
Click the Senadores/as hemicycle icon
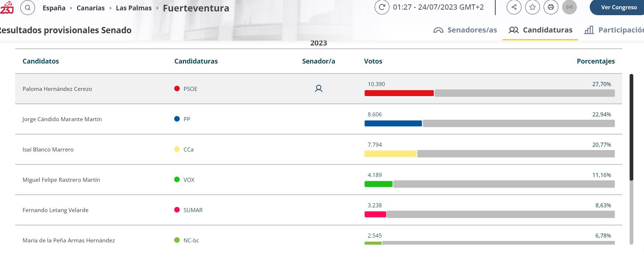[438, 30]
